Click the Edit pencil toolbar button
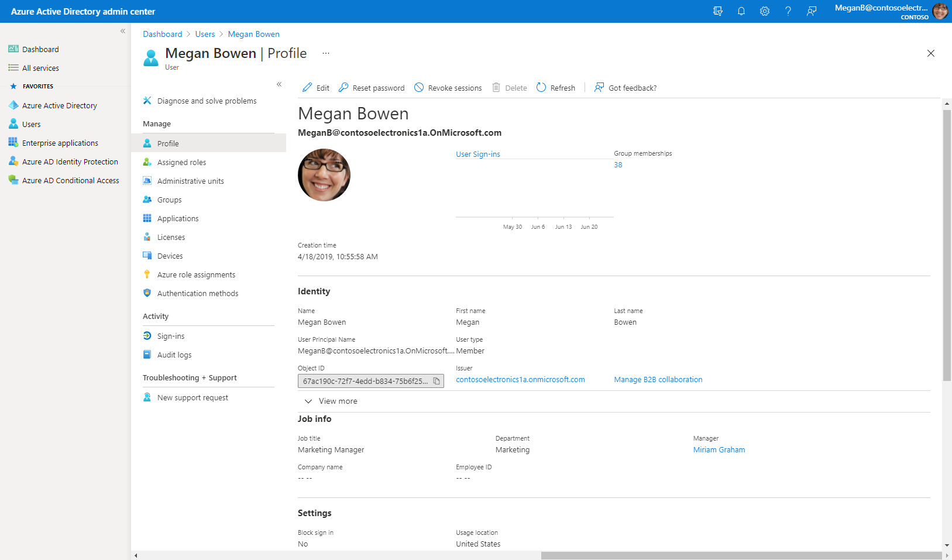 coord(316,88)
